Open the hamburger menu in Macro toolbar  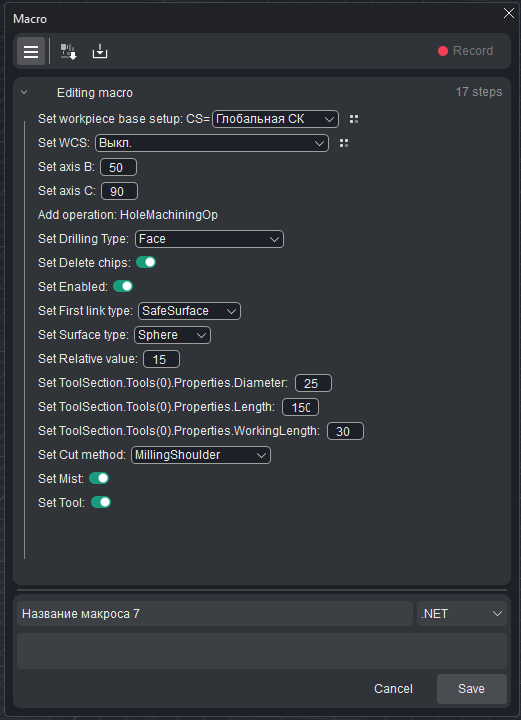tap(31, 51)
